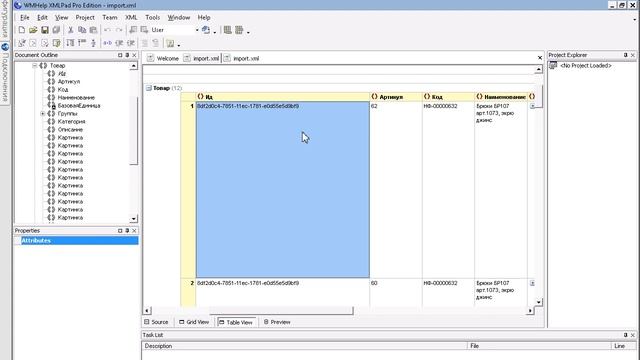Expand nested cell button in row 1

pyautogui.click(x=532, y=106)
